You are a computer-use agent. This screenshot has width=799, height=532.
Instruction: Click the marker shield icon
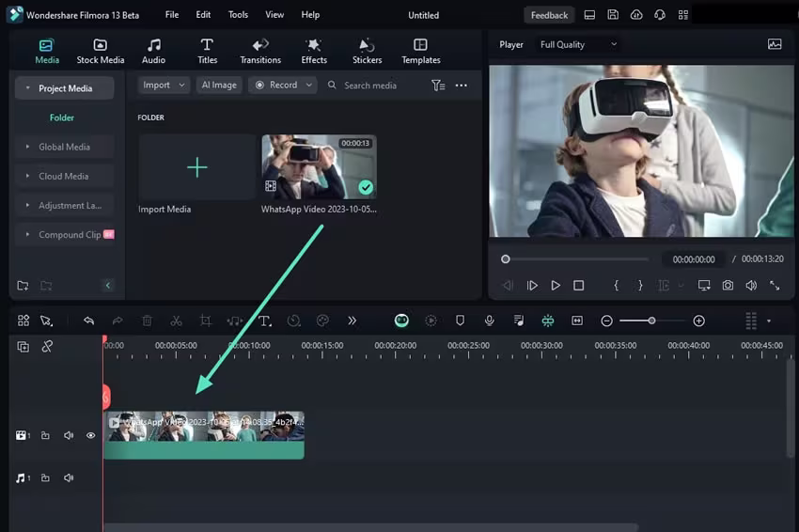(460, 321)
